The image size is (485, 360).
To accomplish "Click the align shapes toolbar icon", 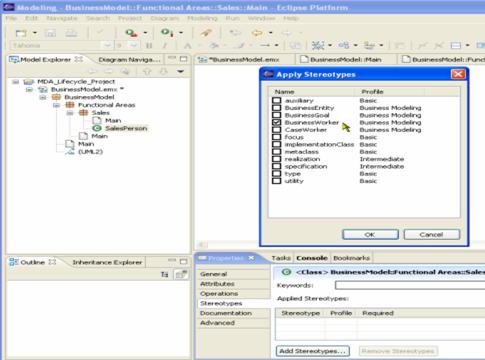I will (369, 45).
